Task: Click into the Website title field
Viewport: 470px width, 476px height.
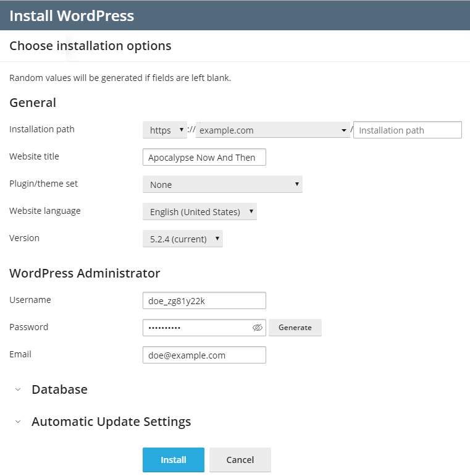Action: coord(204,157)
